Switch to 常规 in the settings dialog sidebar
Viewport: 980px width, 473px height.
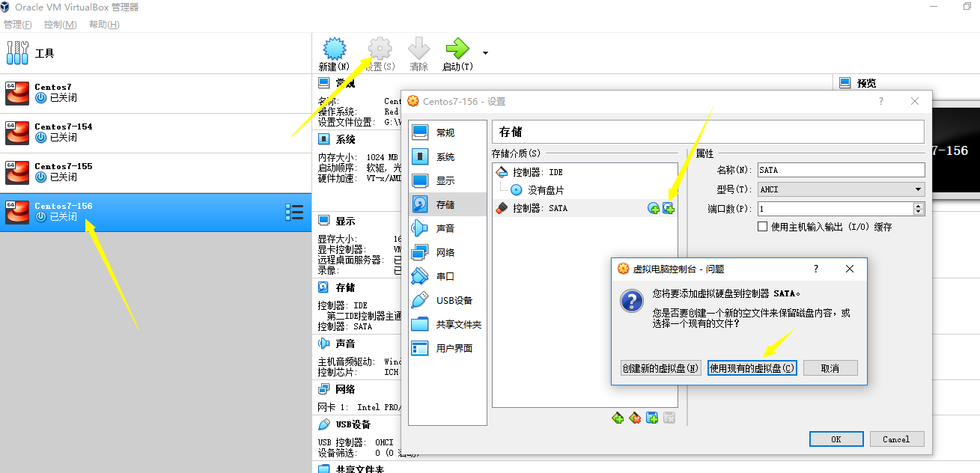[x=447, y=132]
